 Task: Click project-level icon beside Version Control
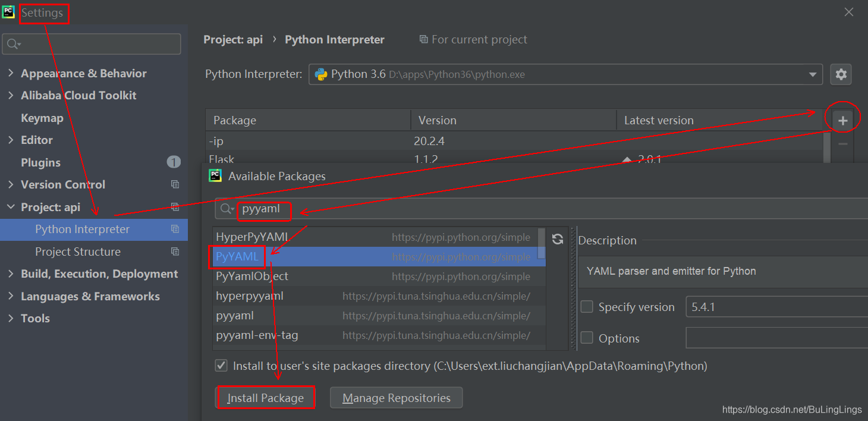(175, 185)
